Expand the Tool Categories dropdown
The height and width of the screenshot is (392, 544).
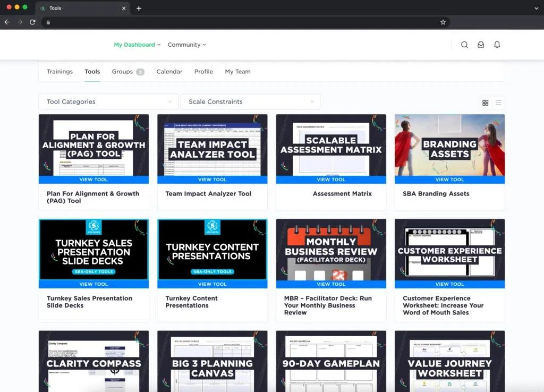[108, 101]
